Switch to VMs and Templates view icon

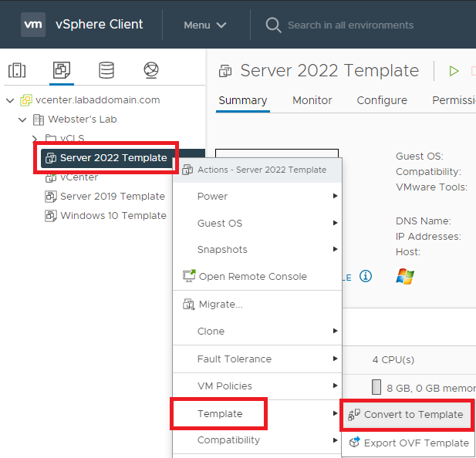pos(62,71)
